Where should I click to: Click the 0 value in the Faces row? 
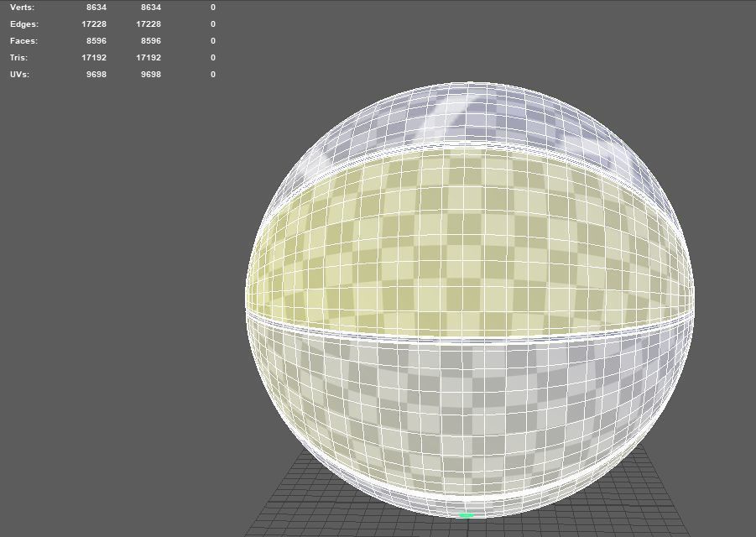[x=212, y=41]
